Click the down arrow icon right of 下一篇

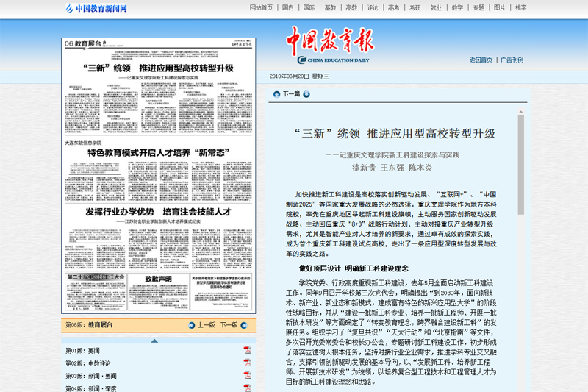[x=307, y=94]
